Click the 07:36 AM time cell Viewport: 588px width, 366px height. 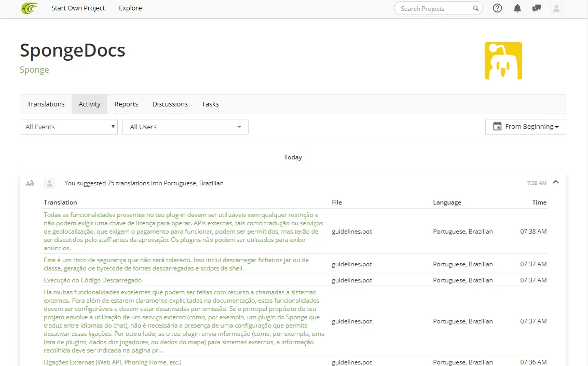[x=534, y=362]
